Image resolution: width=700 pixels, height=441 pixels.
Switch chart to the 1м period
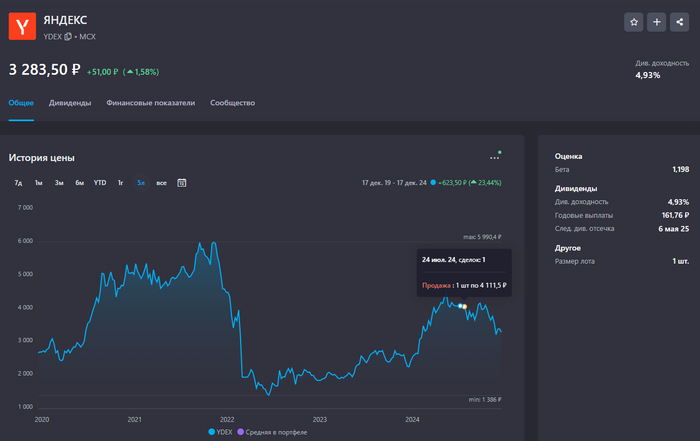tap(38, 183)
